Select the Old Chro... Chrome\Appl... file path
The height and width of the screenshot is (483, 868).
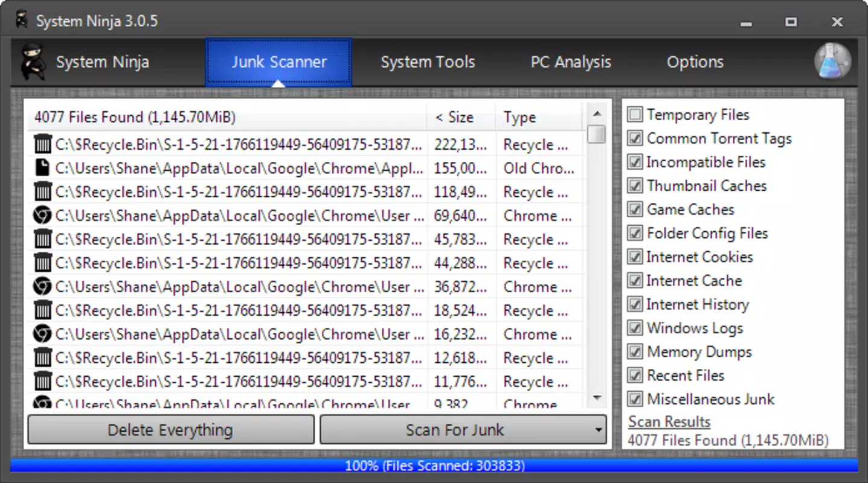pyautogui.click(x=239, y=168)
